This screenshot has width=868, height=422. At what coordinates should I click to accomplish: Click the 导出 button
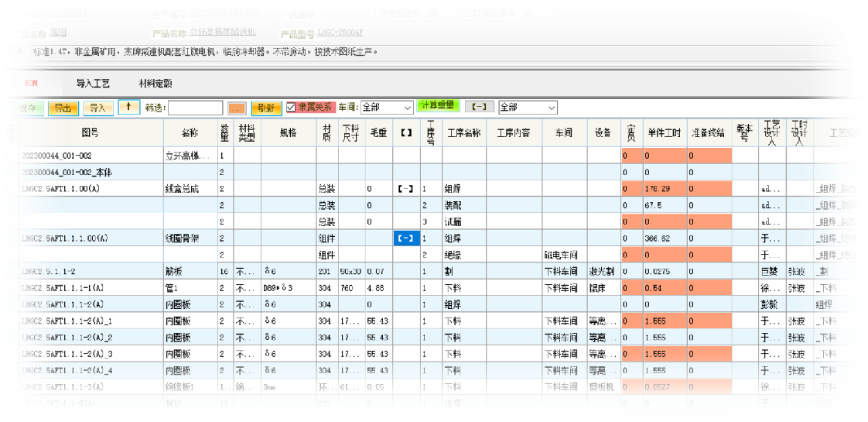click(x=63, y=108)
